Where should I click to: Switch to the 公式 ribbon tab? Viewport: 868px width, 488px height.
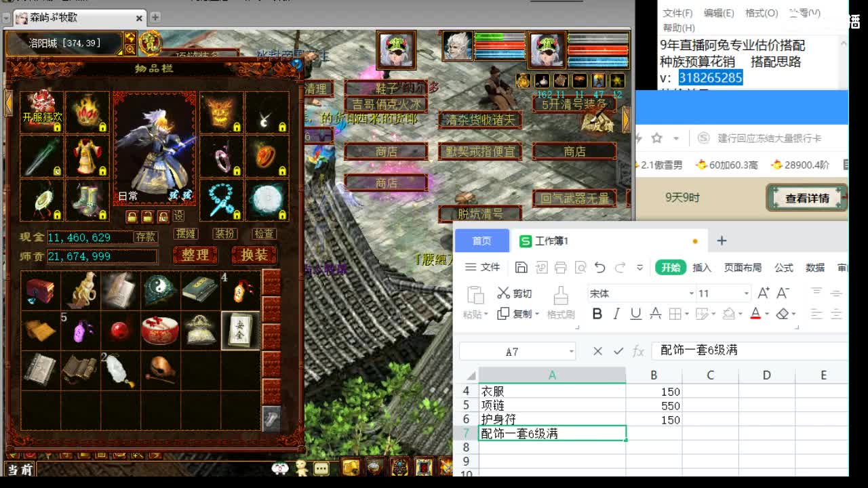784,268
